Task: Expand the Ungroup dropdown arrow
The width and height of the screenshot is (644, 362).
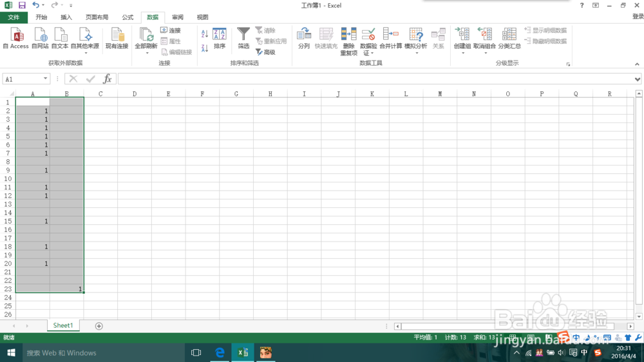Action: click(x=485, y=53)
